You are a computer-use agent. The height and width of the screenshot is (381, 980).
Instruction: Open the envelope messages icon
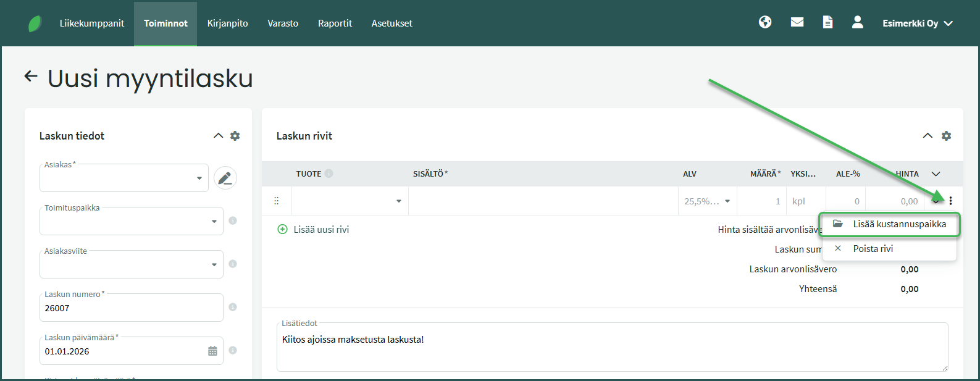pos(797,23)
